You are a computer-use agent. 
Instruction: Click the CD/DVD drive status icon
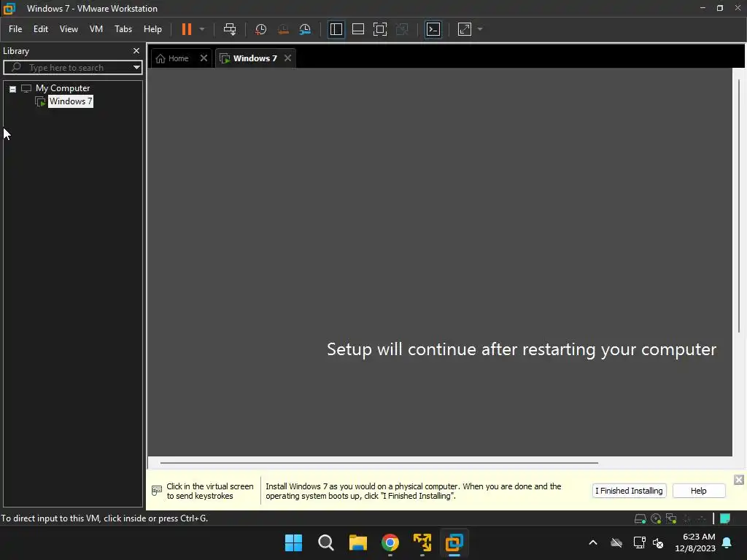point(656,518)
